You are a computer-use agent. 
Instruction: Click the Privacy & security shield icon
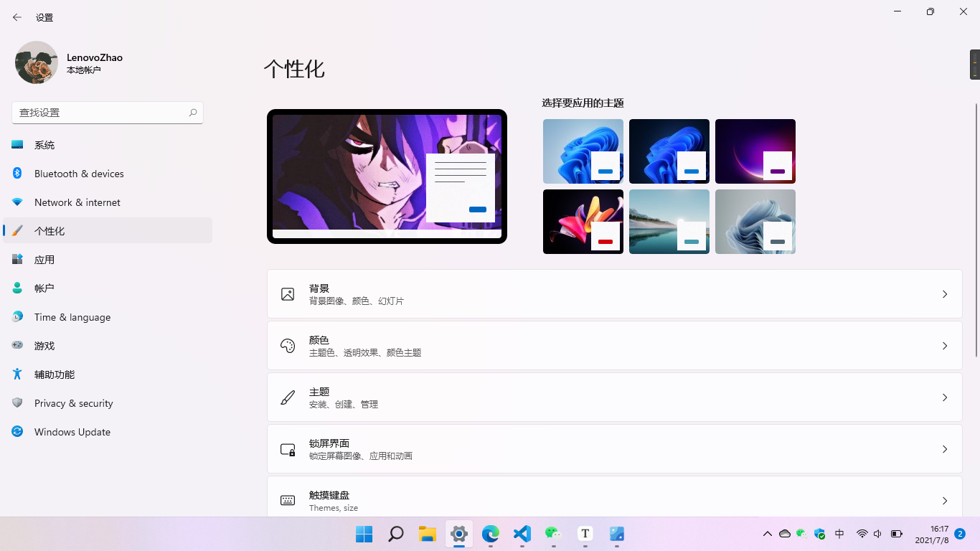pos(17,402)
